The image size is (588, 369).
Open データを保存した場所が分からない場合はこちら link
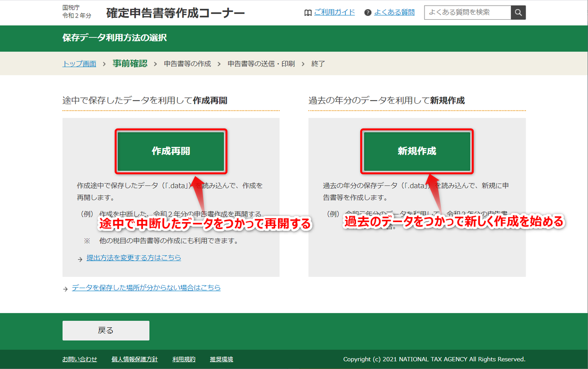point(146,288)
